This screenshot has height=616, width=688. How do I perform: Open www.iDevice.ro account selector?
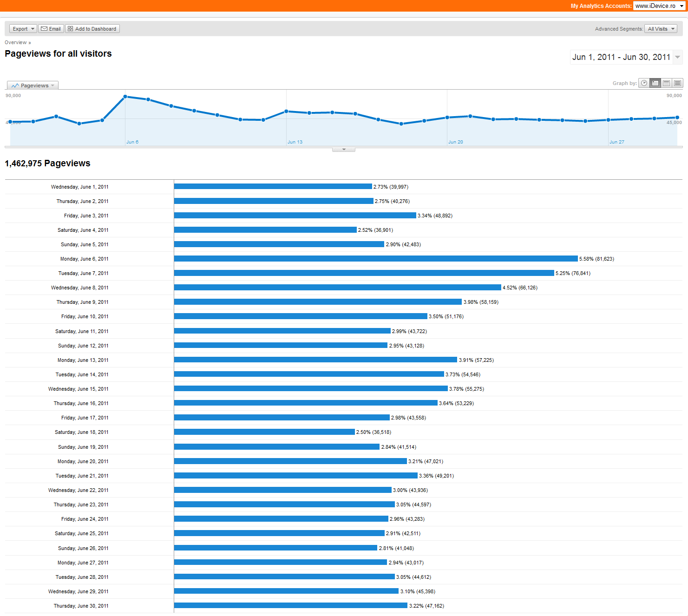(x=660, y=6)
